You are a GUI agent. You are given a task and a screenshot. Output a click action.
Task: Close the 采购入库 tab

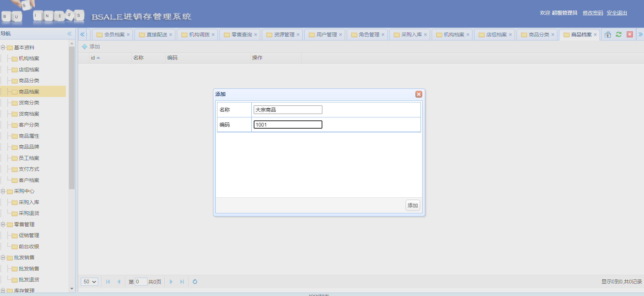coord(425,35)
